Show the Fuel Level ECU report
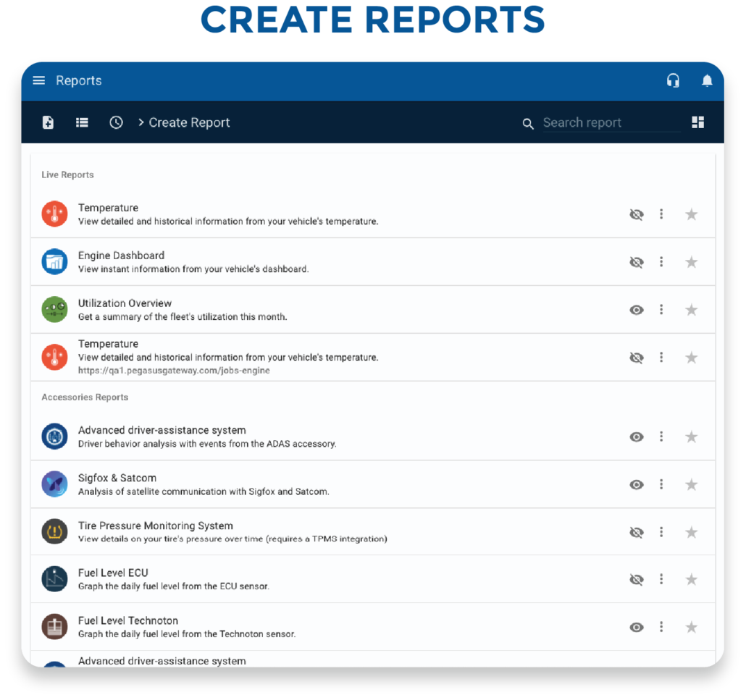This screenshot has height=700, width=746. 637,579
